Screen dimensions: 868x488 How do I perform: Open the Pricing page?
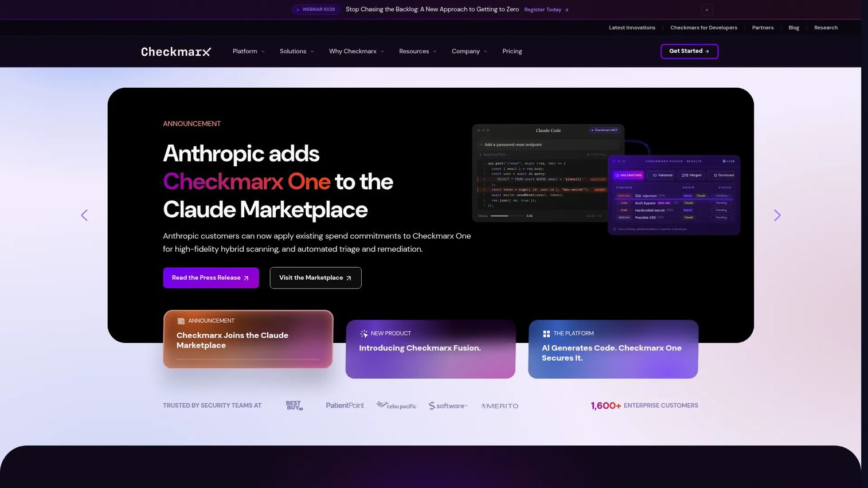click(x=512, y=51)
